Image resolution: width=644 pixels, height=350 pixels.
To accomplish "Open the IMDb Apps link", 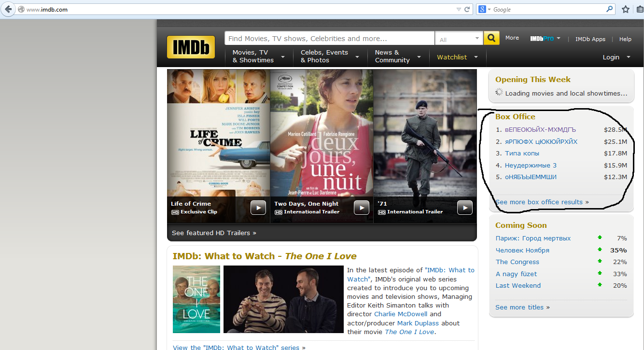I will coord(590,39).
